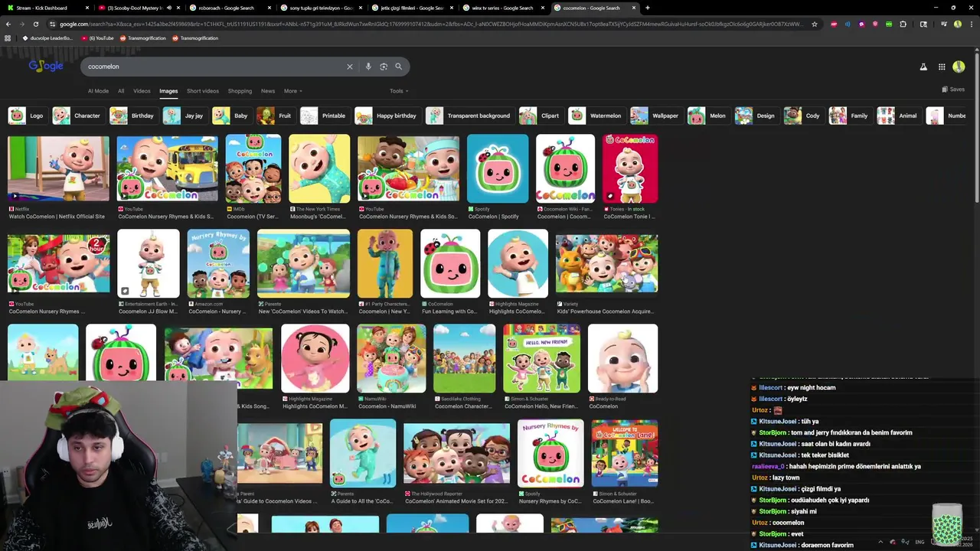Switch to the Shopping tab
Image resolution: width=980 pixels, height=551 pixels.
click(x=240, y=91)
